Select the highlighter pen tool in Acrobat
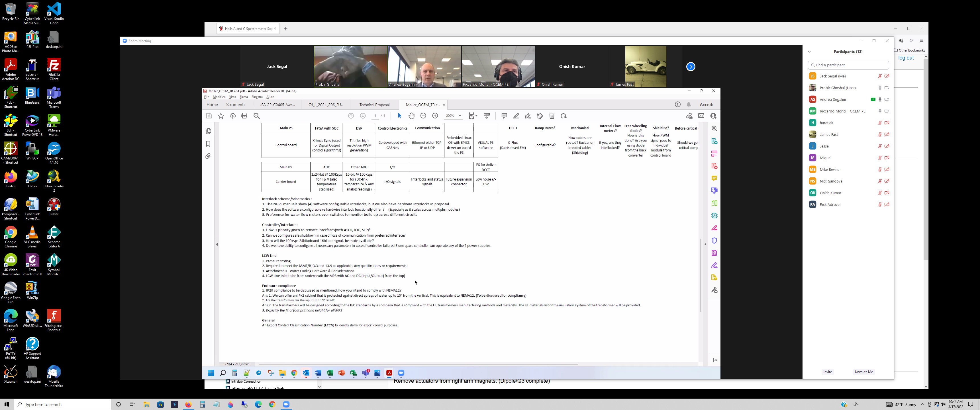This screenshot has height=410, width=980. pyautogui.click(x=516, y=116)
